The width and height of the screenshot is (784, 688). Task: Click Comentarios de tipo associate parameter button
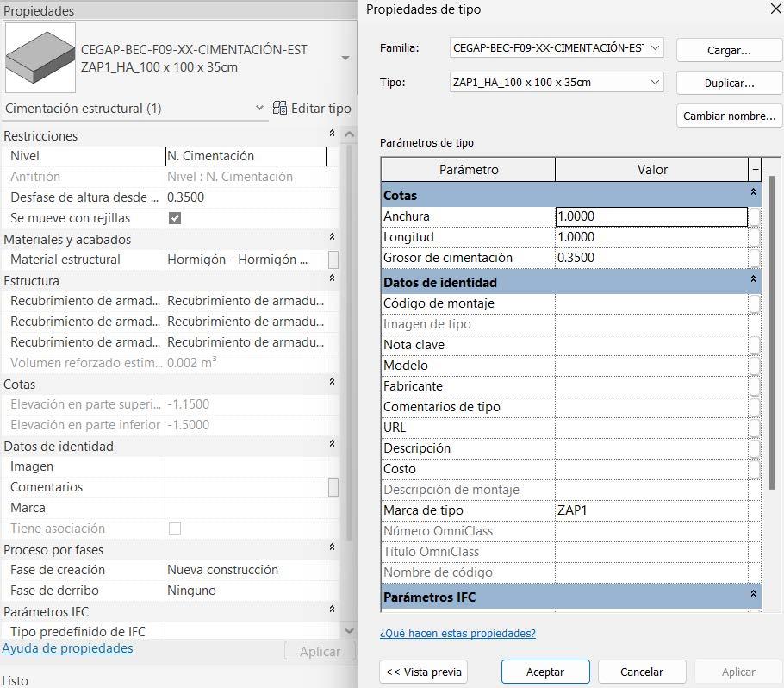pos(755,407)
